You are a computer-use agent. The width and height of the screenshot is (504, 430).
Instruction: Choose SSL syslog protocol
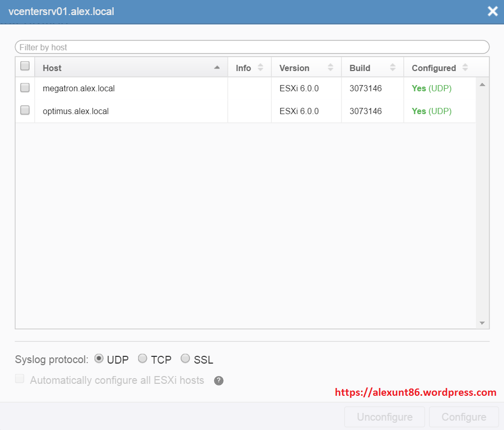coord(185,358)
